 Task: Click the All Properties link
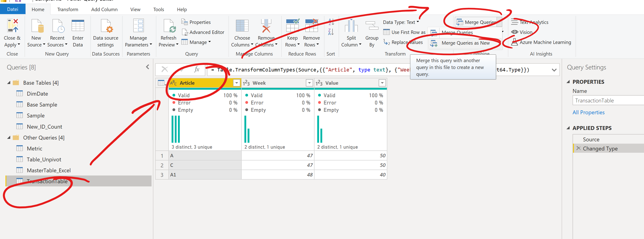[x=588, y=112]
